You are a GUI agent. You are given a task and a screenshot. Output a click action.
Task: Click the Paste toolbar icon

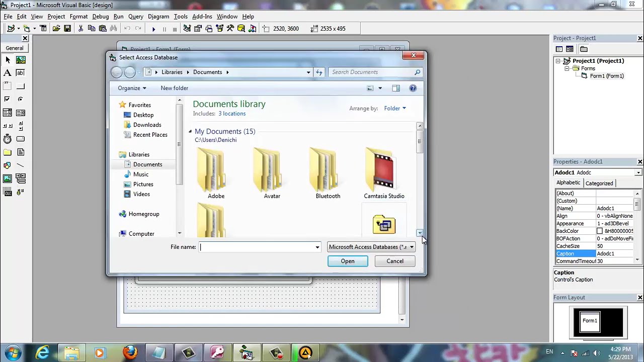point(103,29)
